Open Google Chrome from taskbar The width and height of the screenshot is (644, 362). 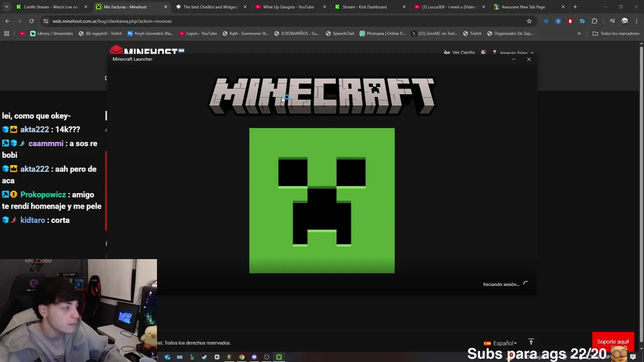point(242,357)
